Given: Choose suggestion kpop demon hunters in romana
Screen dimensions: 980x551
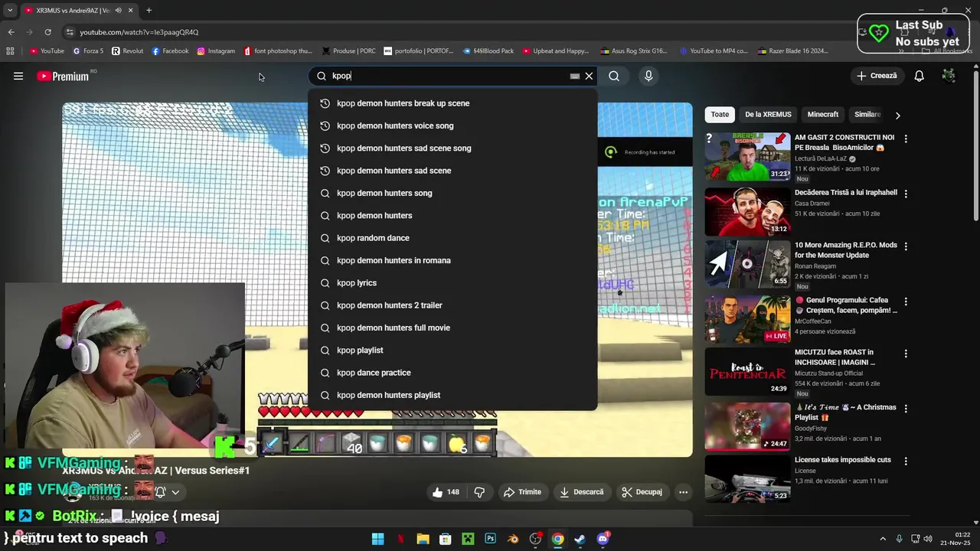Looking at the screenshot, I should coord(452,260).
